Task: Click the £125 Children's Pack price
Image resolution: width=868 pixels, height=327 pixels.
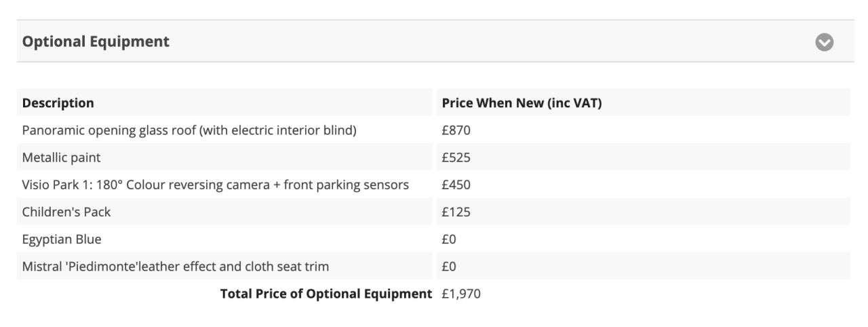Action: (456, 212)
